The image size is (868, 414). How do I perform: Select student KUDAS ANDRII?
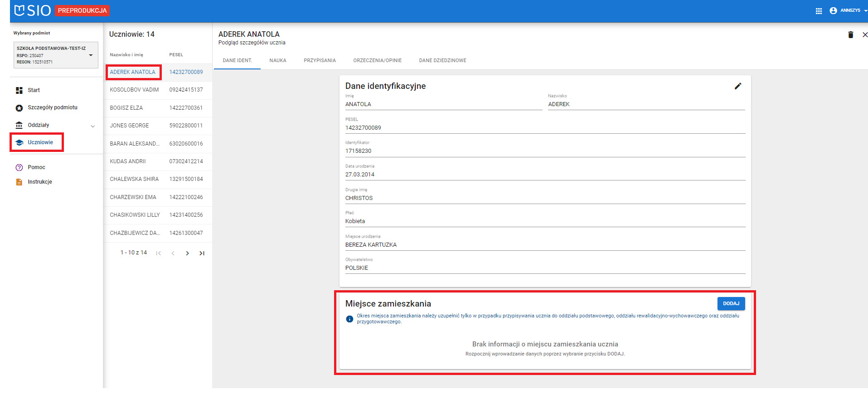click(x=128, y=161)
